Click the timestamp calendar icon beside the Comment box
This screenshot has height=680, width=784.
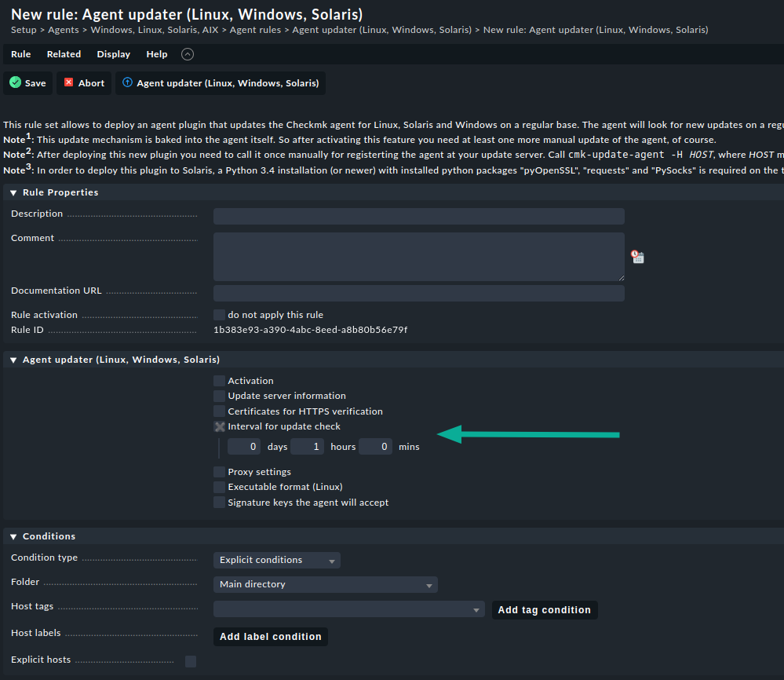point(636,256)
